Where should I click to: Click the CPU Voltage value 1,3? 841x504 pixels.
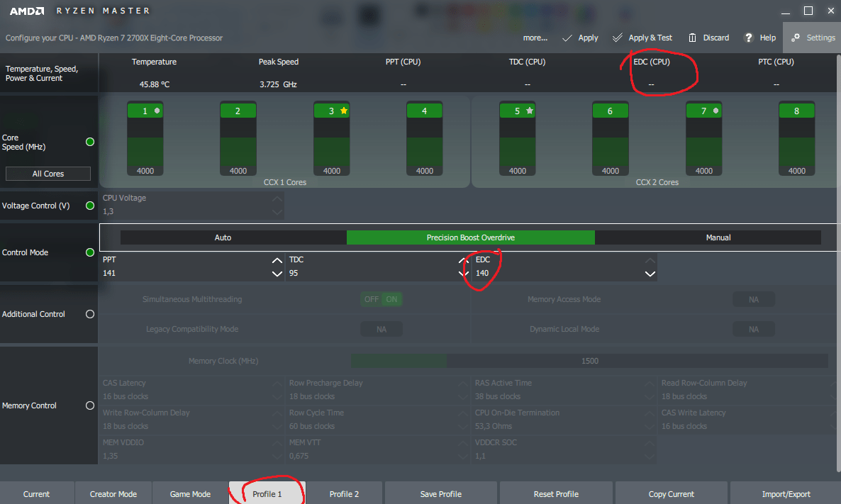tap(108, 211)
